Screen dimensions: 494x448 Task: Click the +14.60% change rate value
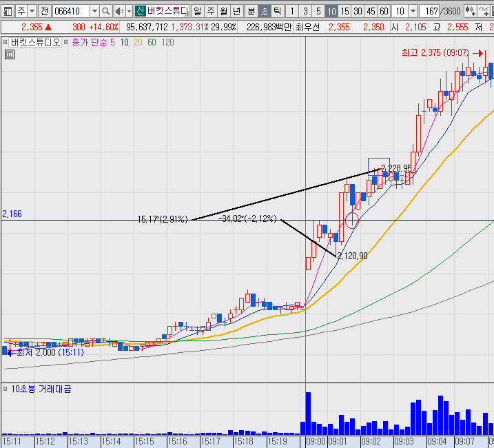click(103, 27)
